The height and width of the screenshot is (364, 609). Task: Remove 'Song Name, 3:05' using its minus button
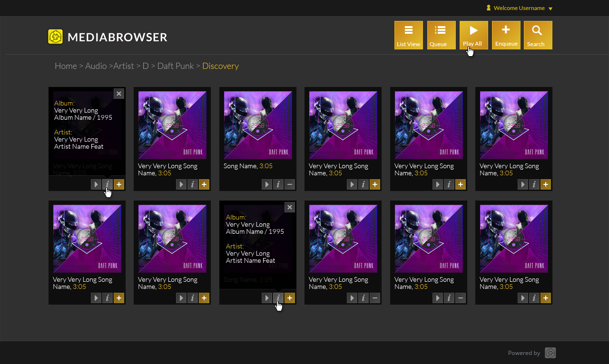coord(289,184)
